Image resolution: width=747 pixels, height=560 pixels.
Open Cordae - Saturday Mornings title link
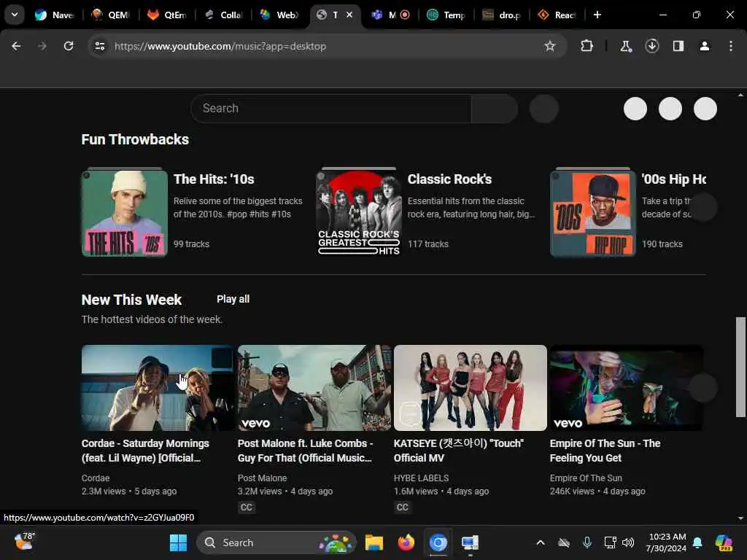pyautogui.click(x=145, y=451)
